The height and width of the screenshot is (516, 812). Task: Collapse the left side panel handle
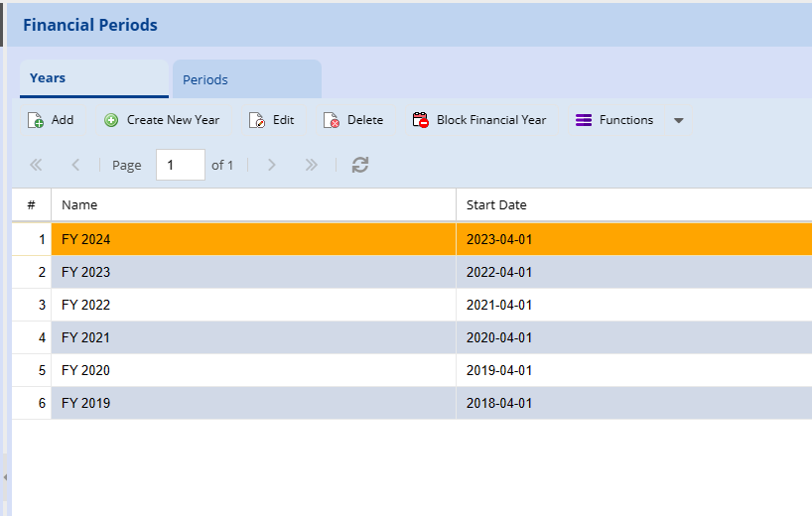5,477
